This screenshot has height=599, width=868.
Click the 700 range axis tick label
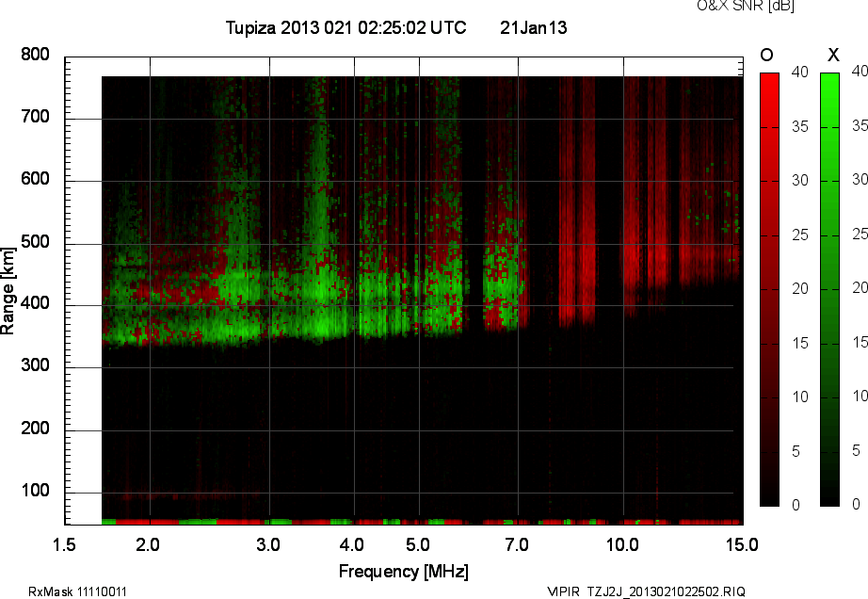[35, 117]
